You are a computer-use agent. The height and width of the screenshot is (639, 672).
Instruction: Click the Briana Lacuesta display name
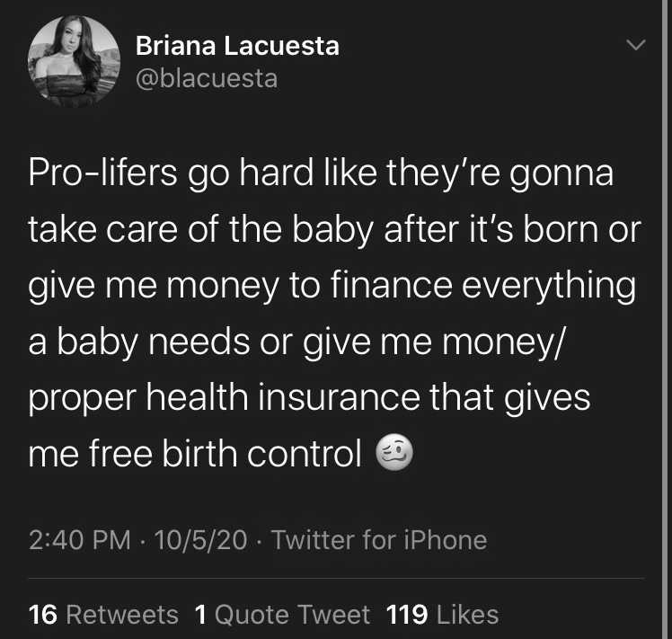pos(237,46)
